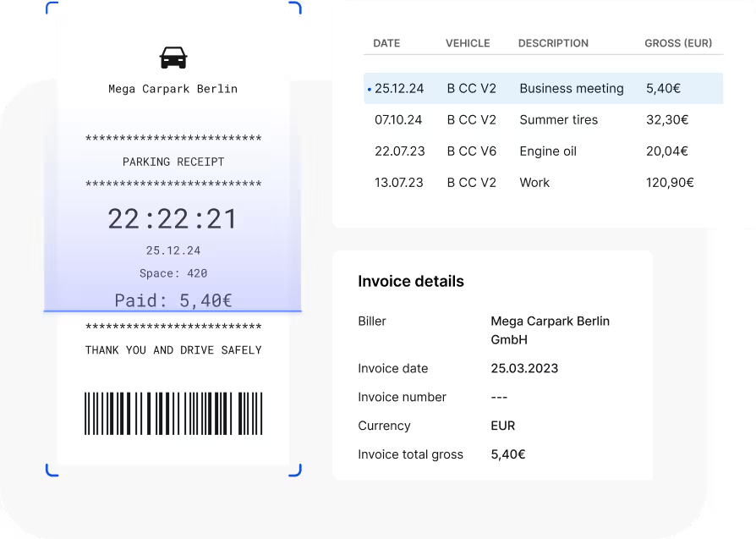Click the 120,90€ gross amount
The image size is (756, 539).
click(x=670, y=183)
